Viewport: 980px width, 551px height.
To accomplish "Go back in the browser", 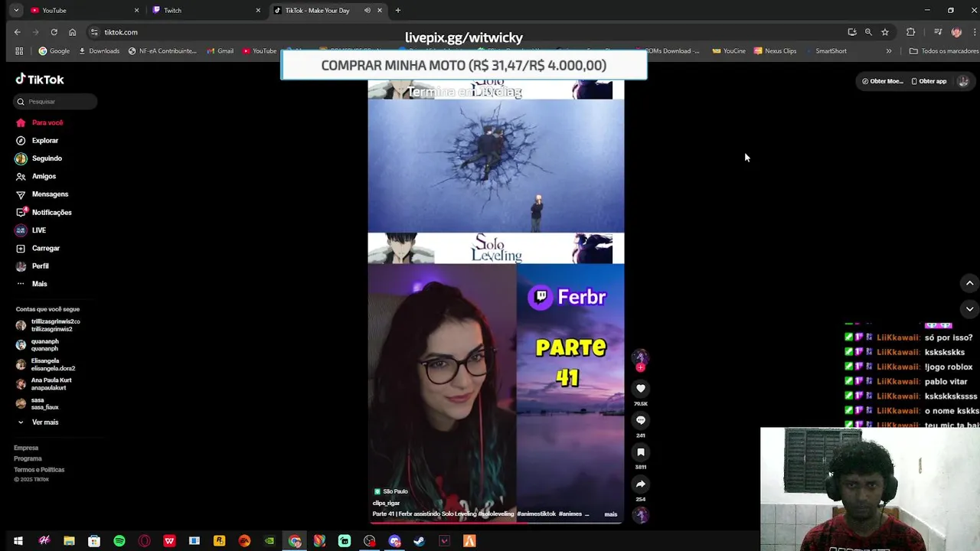I will coord(17,32).
